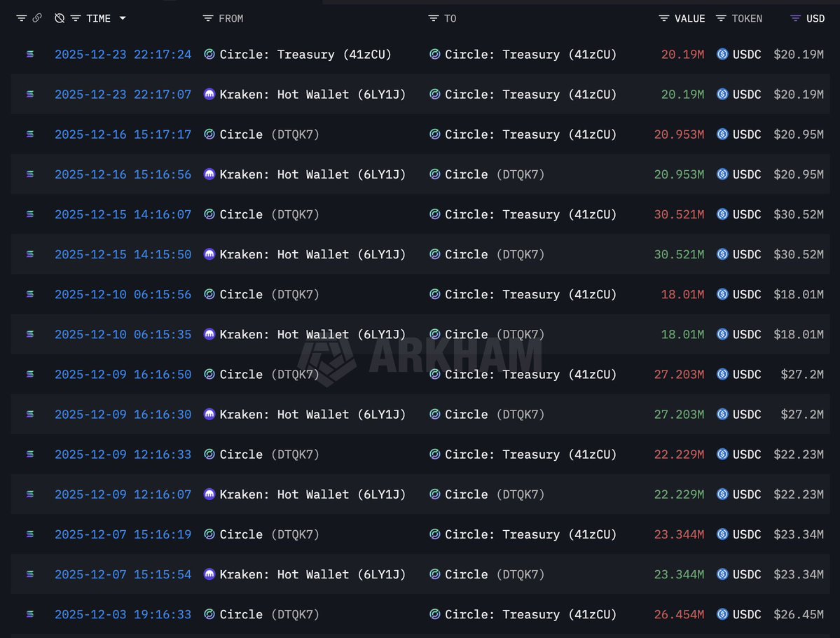This screenshot has height=638, width=840.
Task: Click Circle logo in first row FROM column
Action: click(x=209, y=54)
